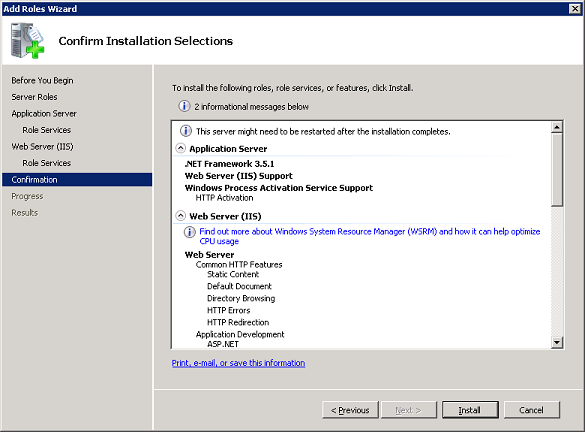585x432 pixels.
Task: Click the info icon beside the WSRM link
Action: click(190, 232)
